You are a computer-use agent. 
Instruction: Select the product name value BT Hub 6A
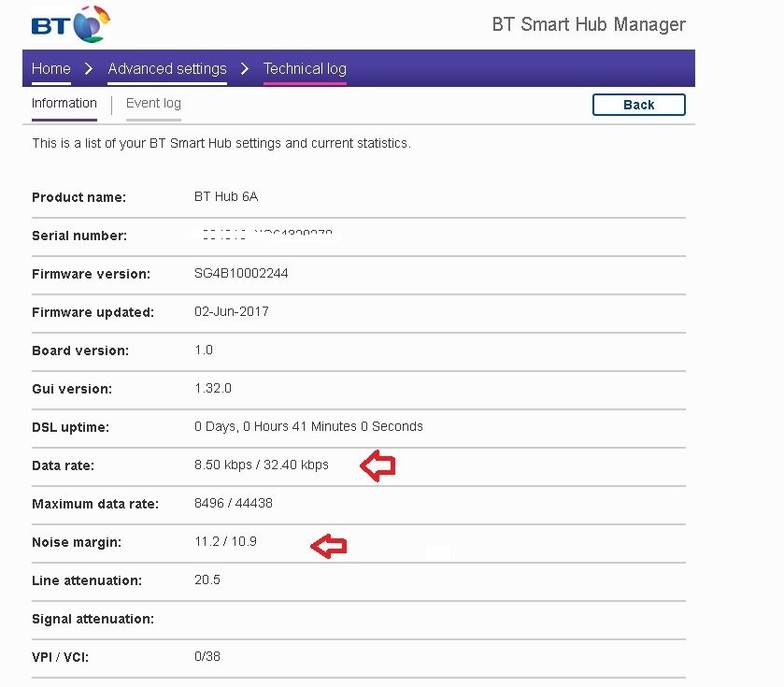(226, 196)
